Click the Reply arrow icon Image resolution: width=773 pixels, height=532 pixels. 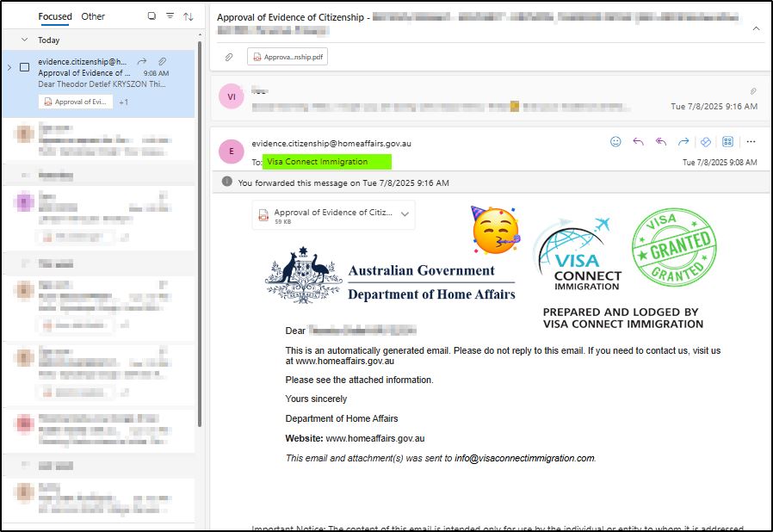tap(638, 142)
